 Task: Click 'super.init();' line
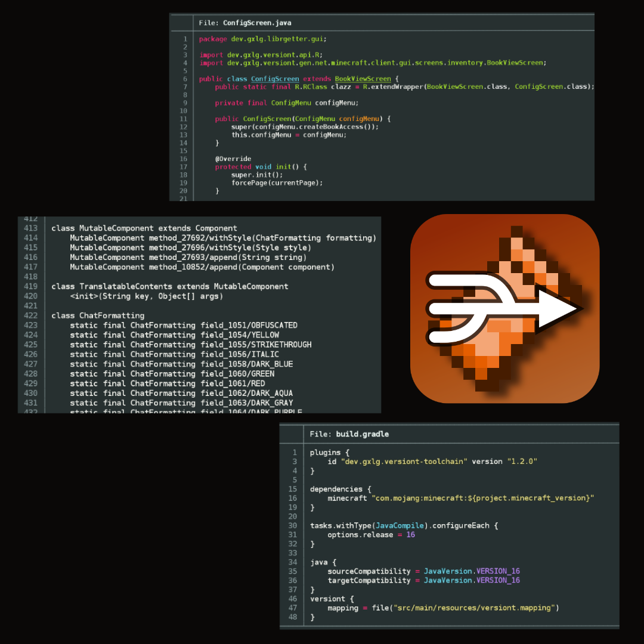256,175
